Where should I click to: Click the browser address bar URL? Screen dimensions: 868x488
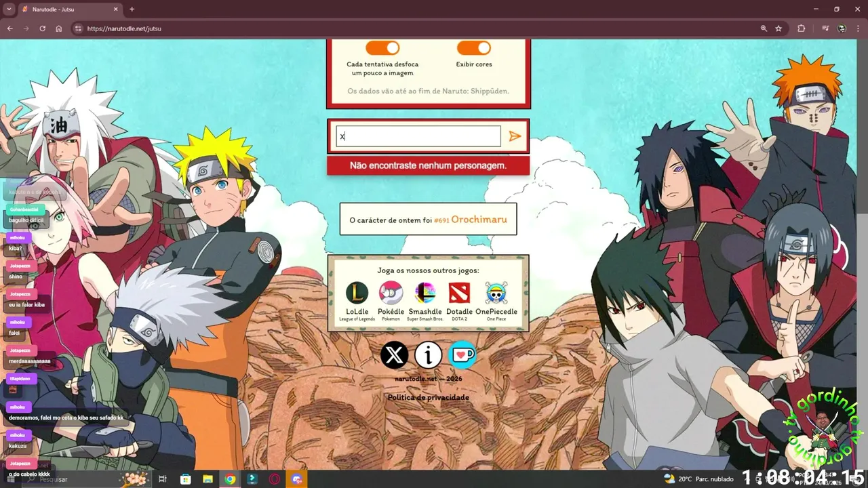point(124,28)
